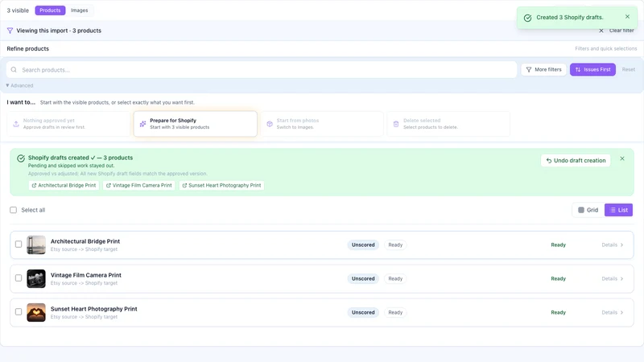Switch to the Images tab
The image size is (644, 362).
pyautogui.click(x=79, y=10)
